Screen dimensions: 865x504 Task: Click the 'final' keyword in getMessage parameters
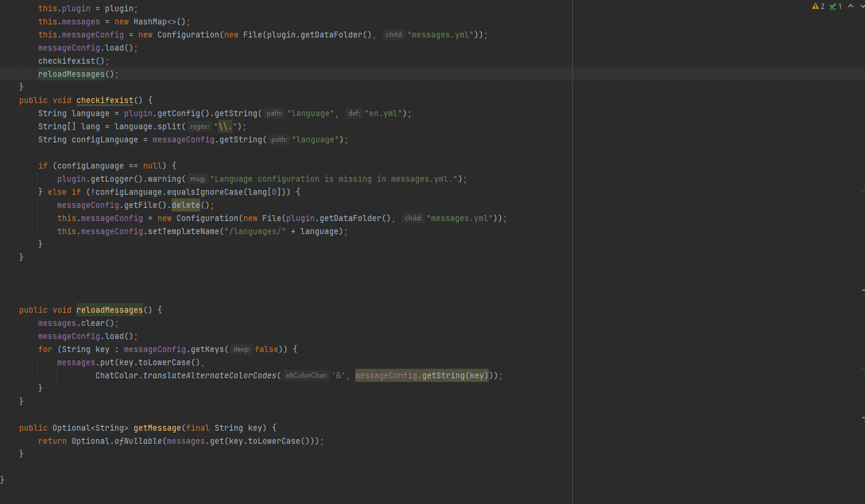[198, 428]
